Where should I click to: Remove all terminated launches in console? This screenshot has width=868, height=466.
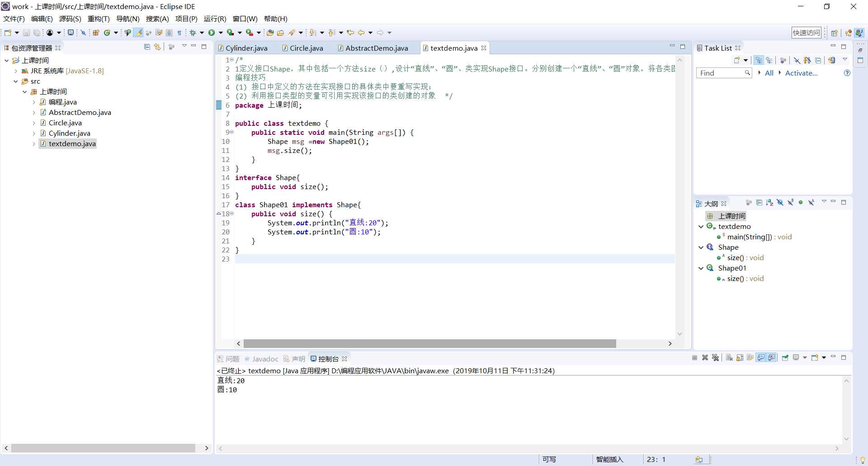(x=716, y=358)
